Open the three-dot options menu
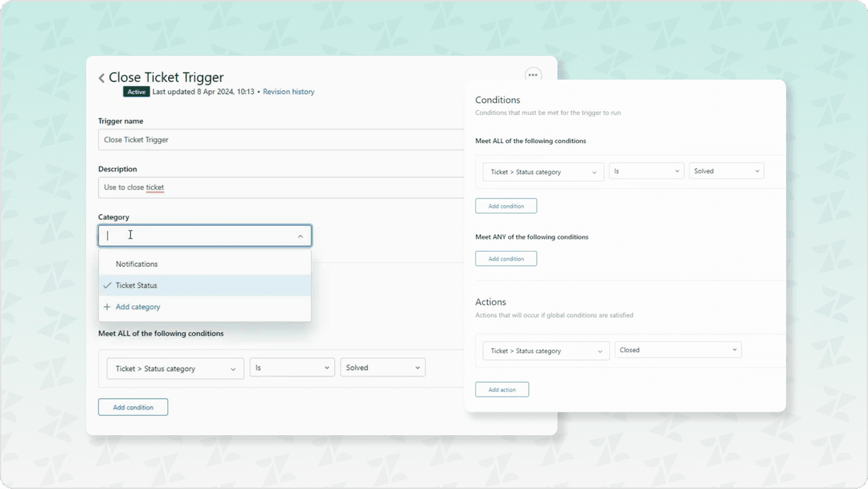868x489 pixels. (533, 75)
